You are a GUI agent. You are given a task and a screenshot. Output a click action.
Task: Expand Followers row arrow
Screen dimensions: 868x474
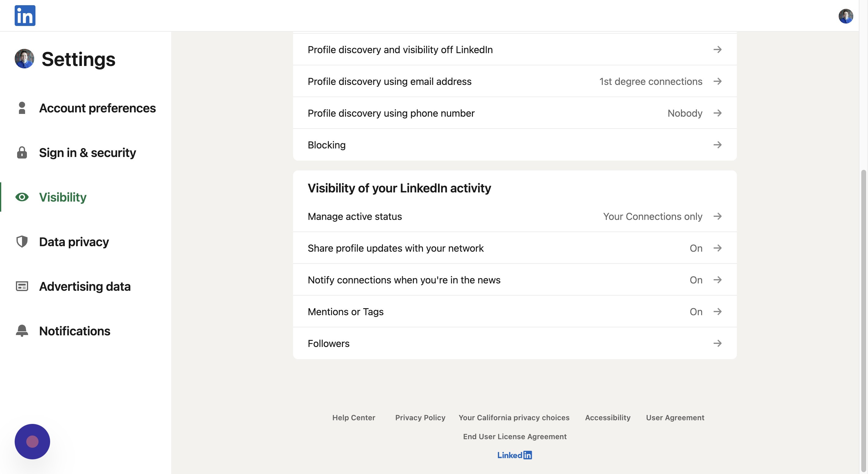point(717,343)
